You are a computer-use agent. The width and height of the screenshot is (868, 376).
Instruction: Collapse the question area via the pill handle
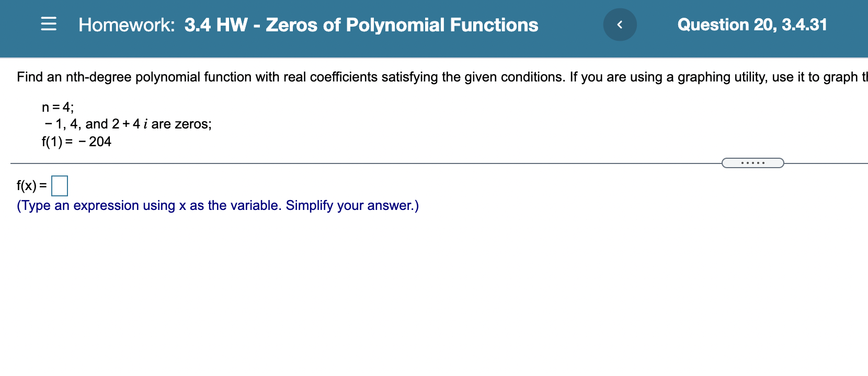coord(753,163)
